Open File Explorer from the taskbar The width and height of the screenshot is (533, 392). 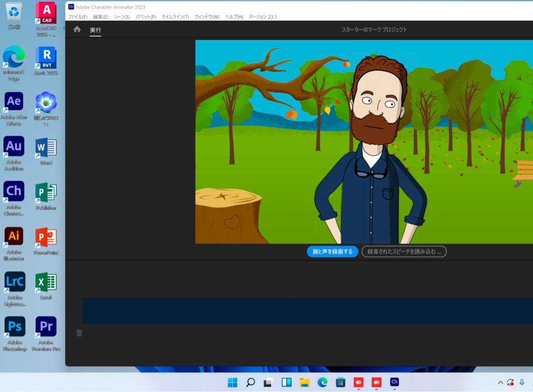click(304, 382)
